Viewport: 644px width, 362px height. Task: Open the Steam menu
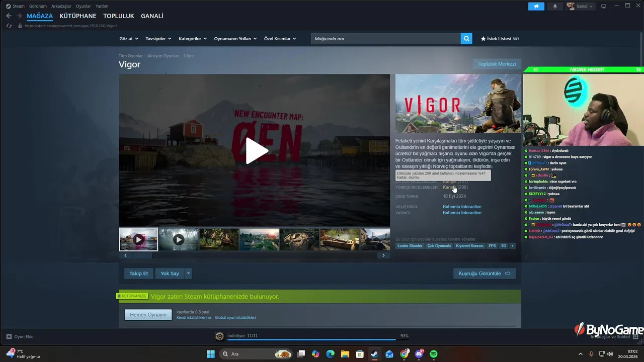click(x=15, y=6)
